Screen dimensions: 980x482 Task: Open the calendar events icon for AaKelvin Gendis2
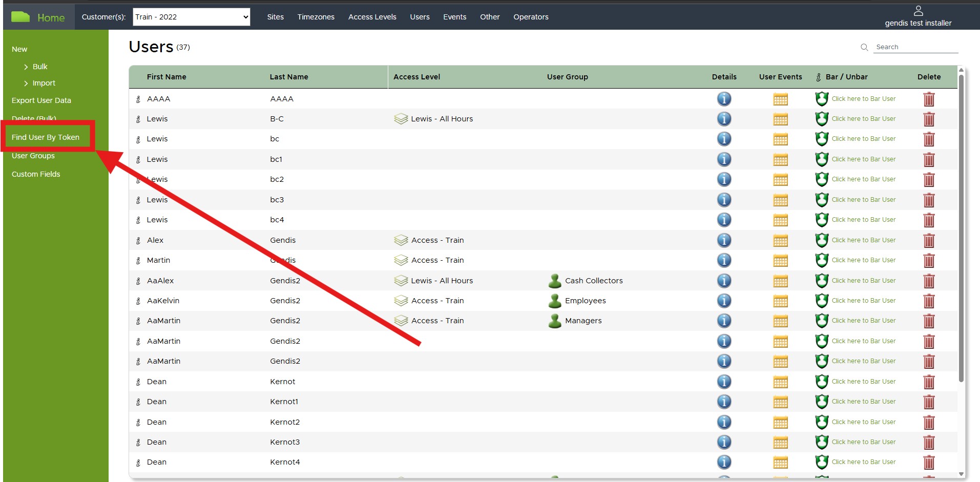[780, 301]
